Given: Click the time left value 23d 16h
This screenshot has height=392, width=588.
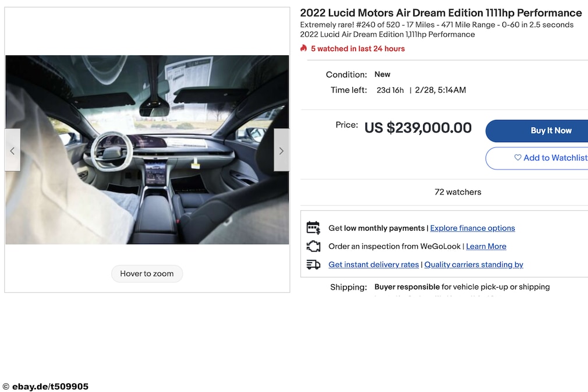Looking at the screenshot, I should [x=389, y=90].
